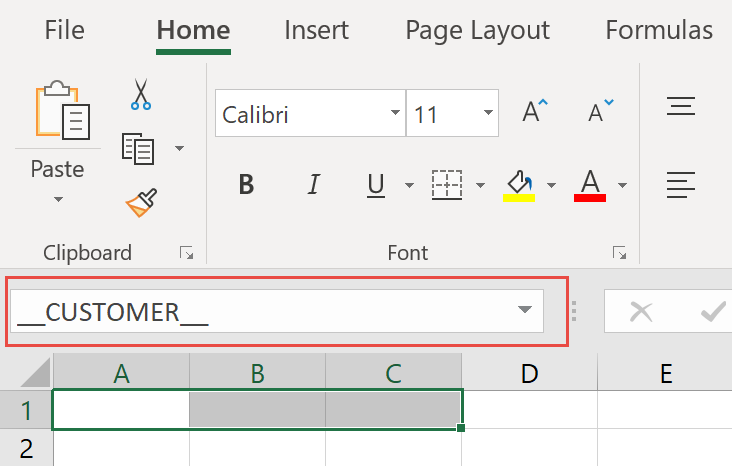Switch to the Home tab

(193, 30)
